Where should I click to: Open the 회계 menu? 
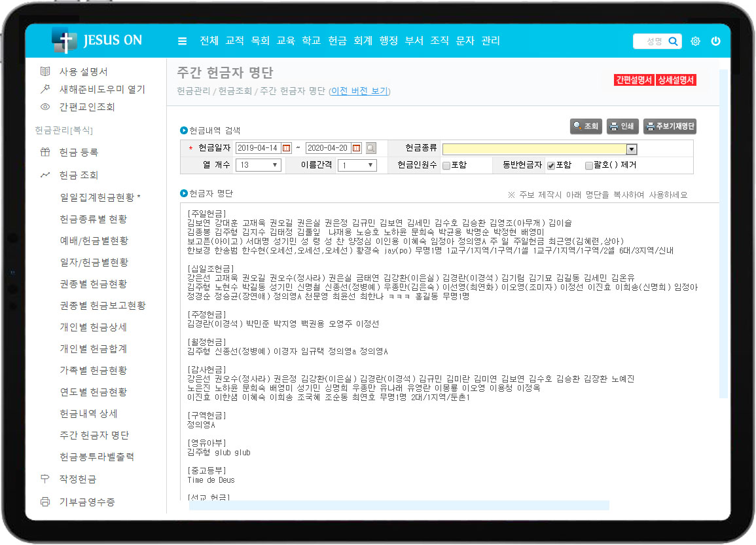363,41
